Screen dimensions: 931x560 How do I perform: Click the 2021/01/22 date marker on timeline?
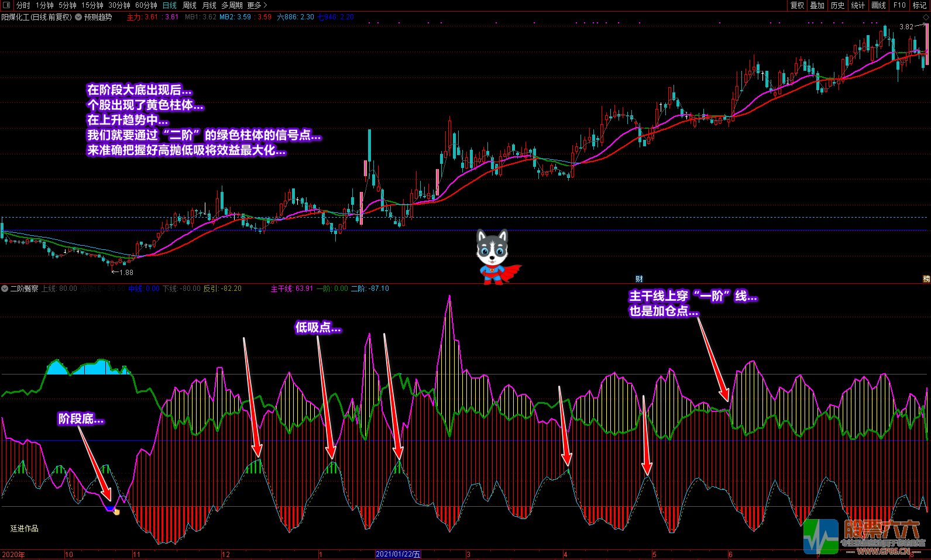[x=398, y=554]
